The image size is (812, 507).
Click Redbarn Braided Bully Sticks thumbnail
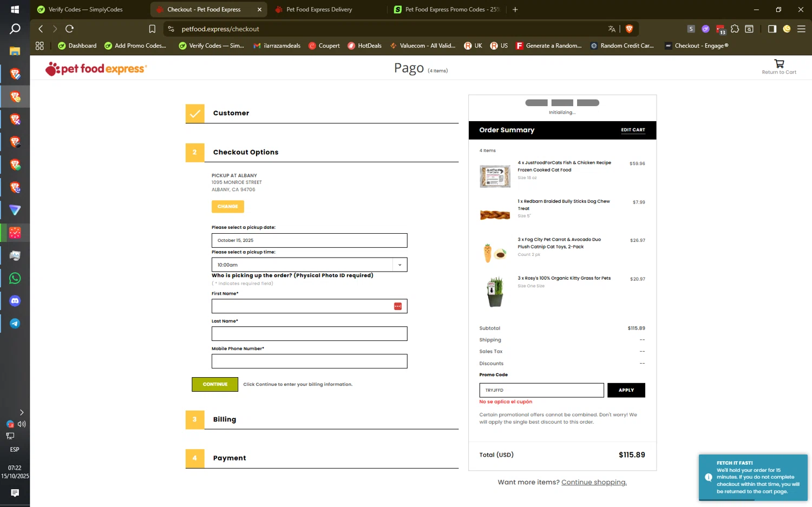(495, 215)
